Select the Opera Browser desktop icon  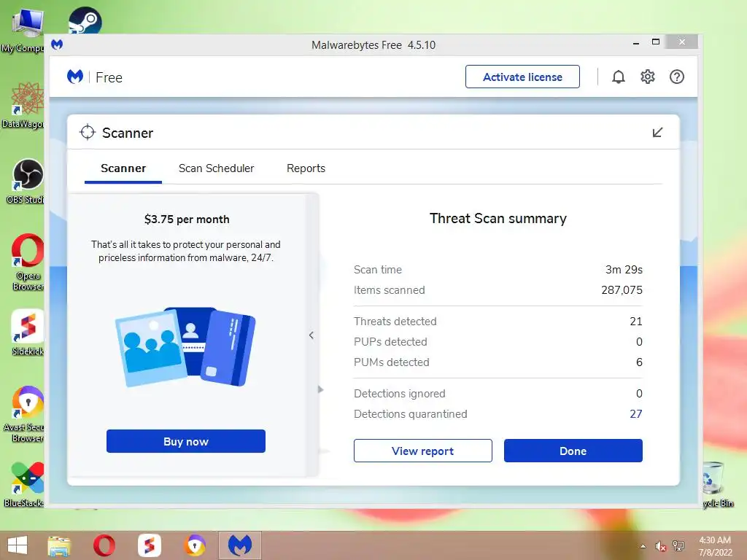click(28, 262)
